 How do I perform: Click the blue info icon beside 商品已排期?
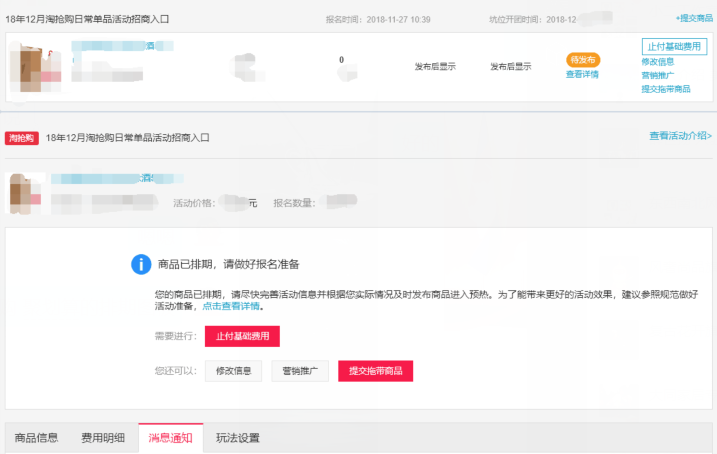(141, 264)
